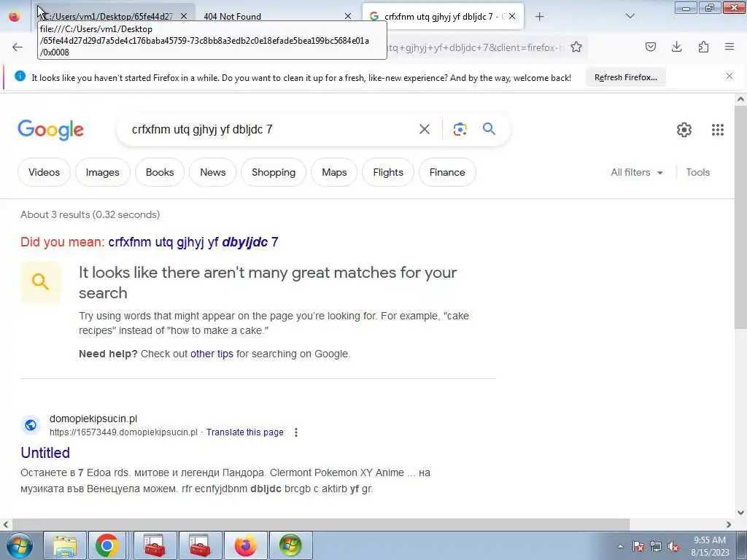Screen dimensions: 747x560
Task: Filter results by Shopping
Action: pos(274,172)
